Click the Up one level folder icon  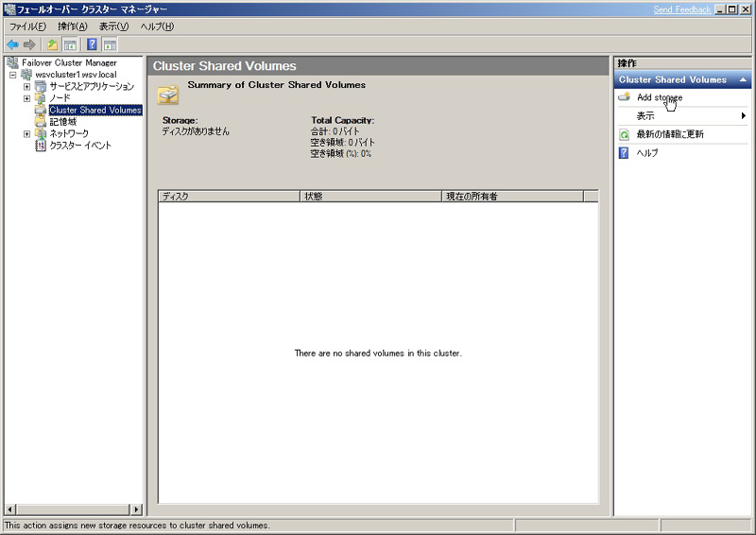click(x=52, y=44)
